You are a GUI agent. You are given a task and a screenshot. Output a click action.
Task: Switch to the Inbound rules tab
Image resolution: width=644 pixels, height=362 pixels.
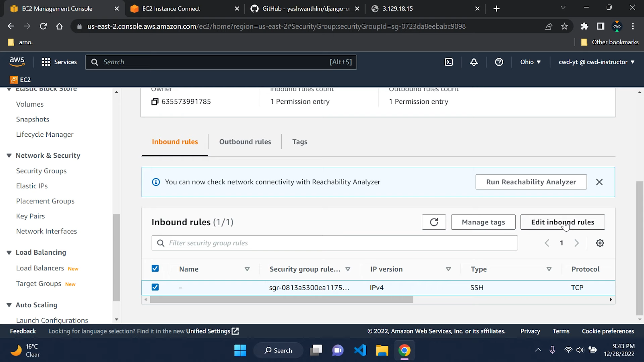click(x=175, y=142)
